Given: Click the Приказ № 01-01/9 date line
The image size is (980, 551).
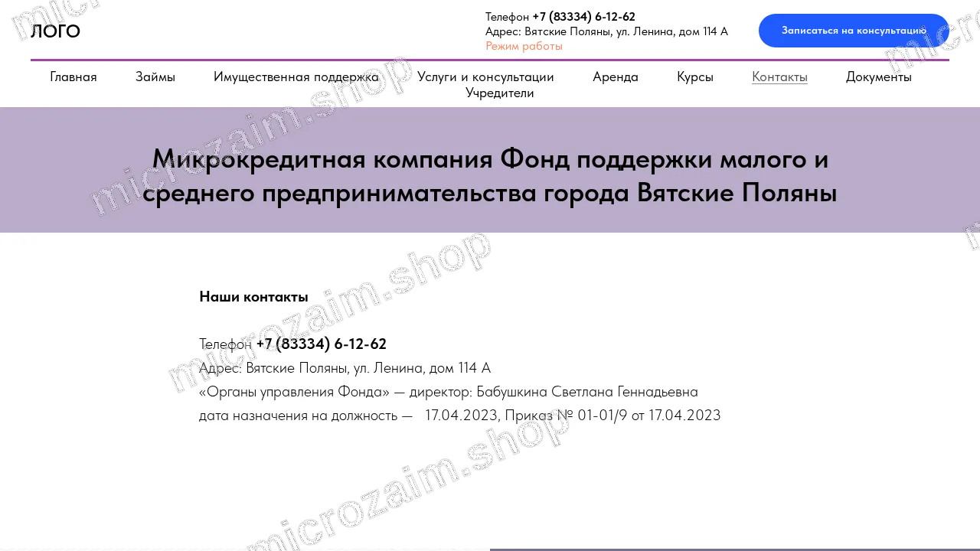Looking at the screenshot, I should [x=460, y=416].
